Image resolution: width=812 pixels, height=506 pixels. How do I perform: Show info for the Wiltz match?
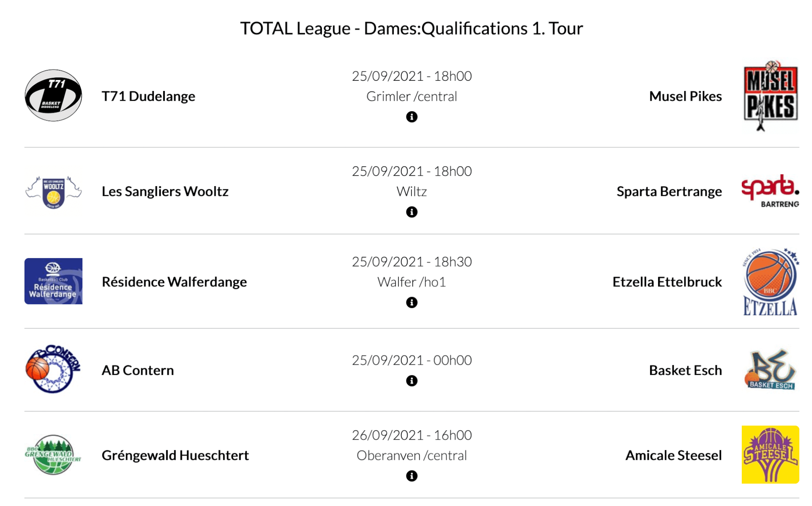pyautogui.click(x=411, y=212)
